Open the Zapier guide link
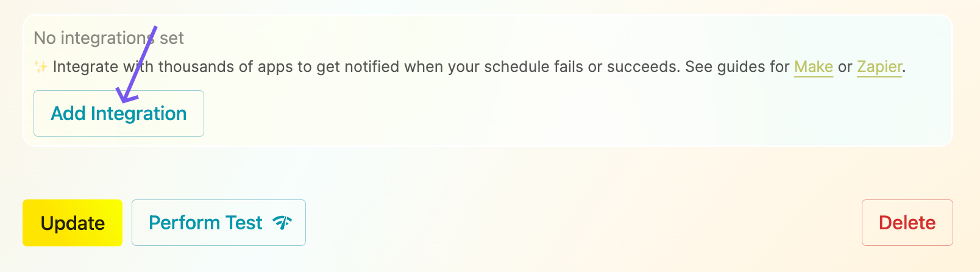Screen dimensions: 980x272 [x=879, y=66]
